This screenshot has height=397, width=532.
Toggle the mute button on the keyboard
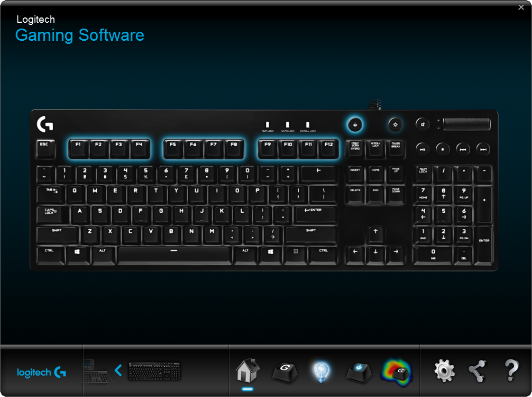click(x=423, y=124)
